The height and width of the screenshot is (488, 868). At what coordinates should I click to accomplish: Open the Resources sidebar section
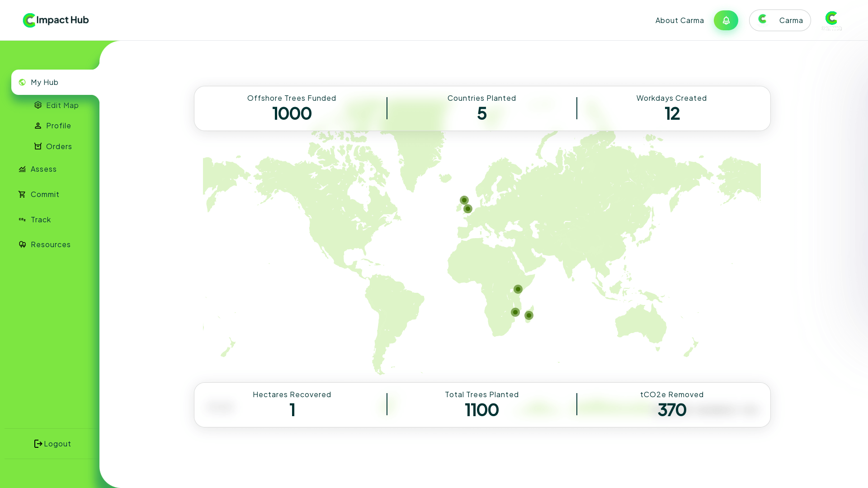50,244
